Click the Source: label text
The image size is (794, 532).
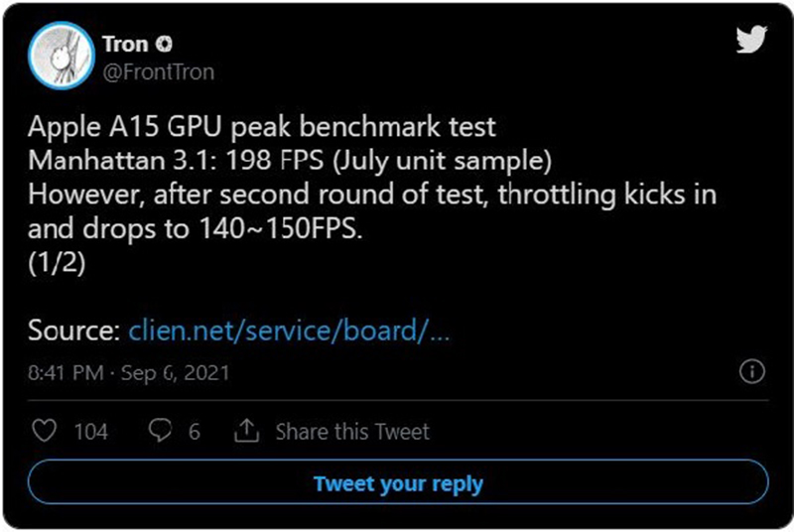[73, 330]
